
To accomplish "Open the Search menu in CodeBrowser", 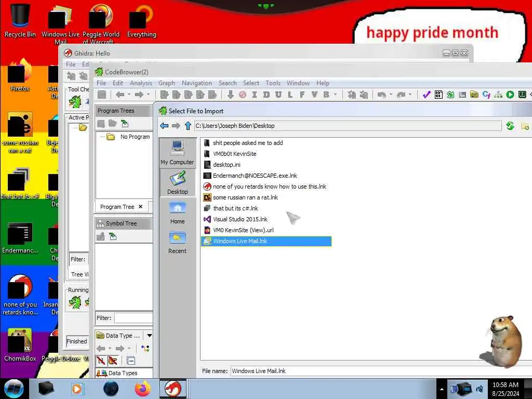I will 228,83.
